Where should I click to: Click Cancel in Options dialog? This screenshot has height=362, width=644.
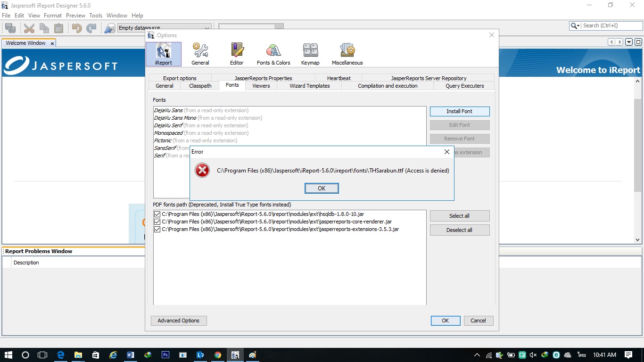click(478, 321)
